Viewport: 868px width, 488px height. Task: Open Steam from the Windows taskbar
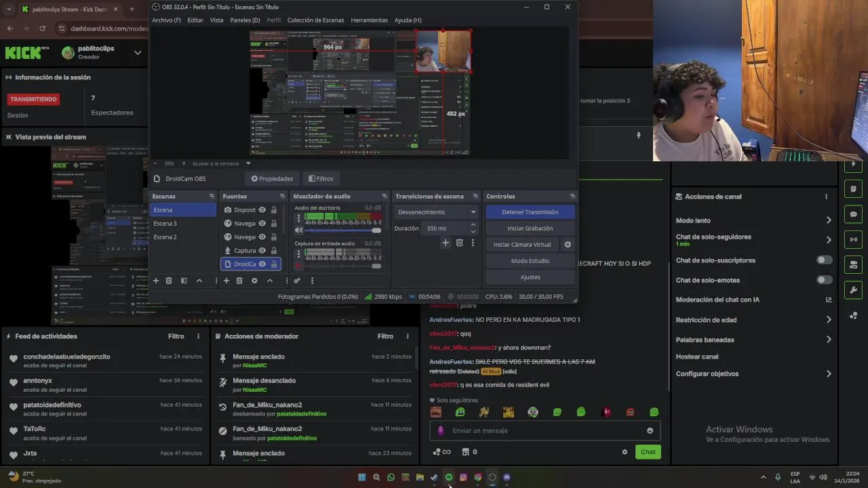pyautogui.click(x=434, y=477)
